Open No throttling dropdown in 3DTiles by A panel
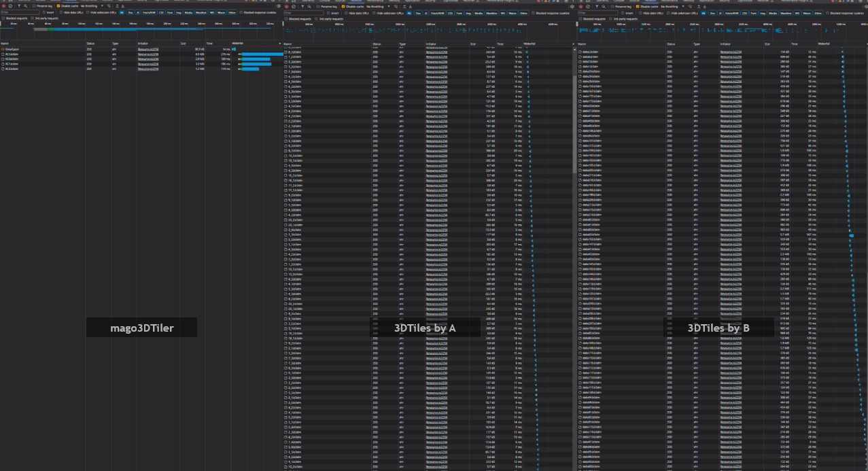868x471 pixels. (377, 7)
